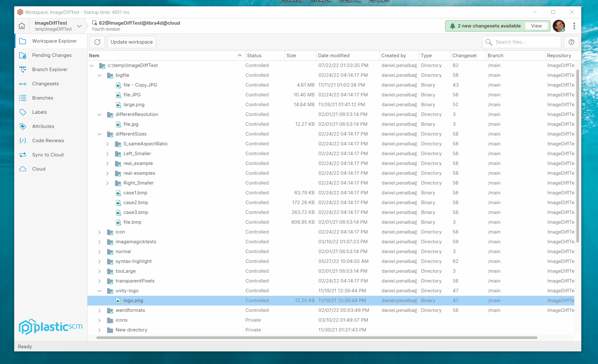Open Code Reviews

47,140
